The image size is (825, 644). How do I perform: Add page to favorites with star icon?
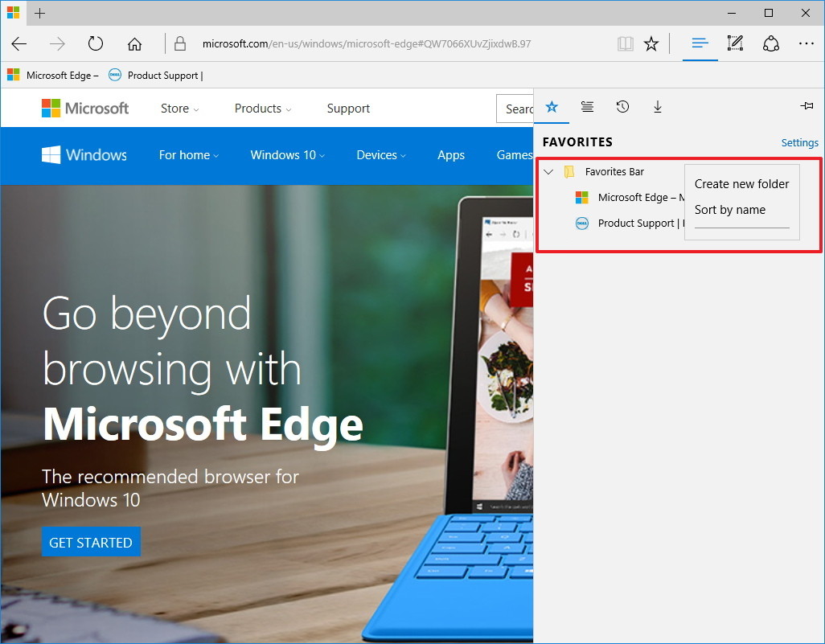pyautogui.click(x=651, y=43)
